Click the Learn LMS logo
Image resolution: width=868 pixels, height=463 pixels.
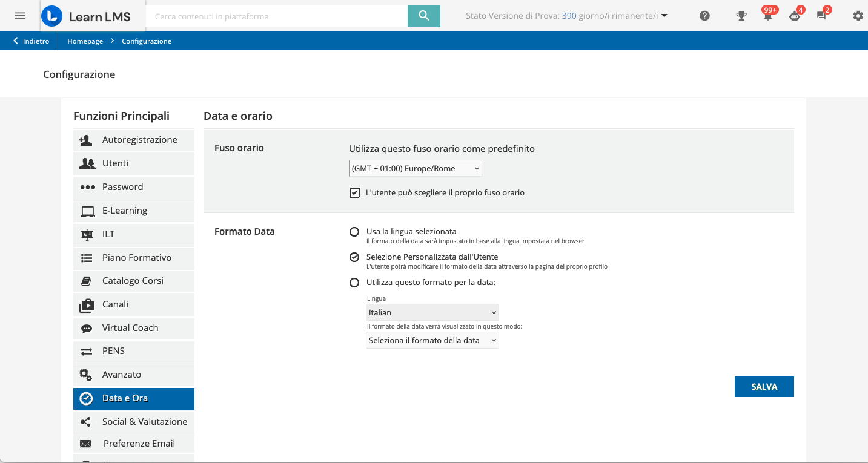pos(86,16)
